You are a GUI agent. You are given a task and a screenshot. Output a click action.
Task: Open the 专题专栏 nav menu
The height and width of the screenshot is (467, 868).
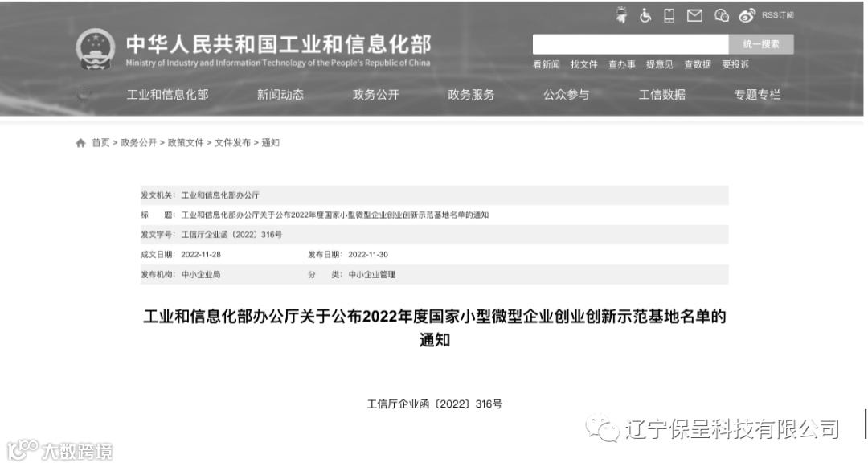point(757,95)
